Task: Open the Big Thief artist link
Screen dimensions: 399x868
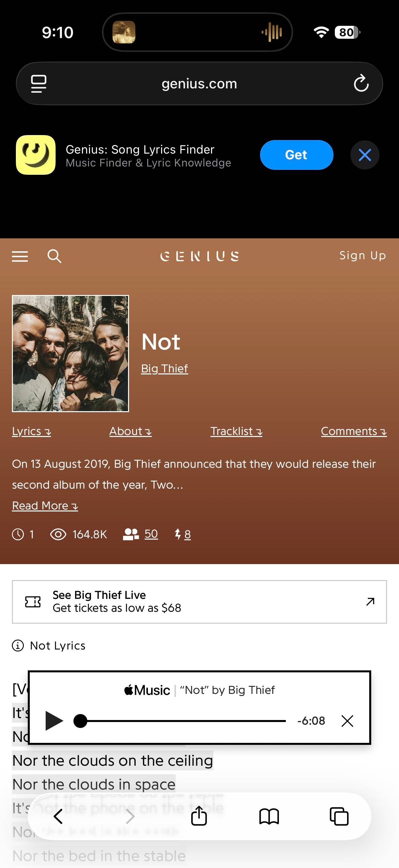Action: [x=164, y=369]
